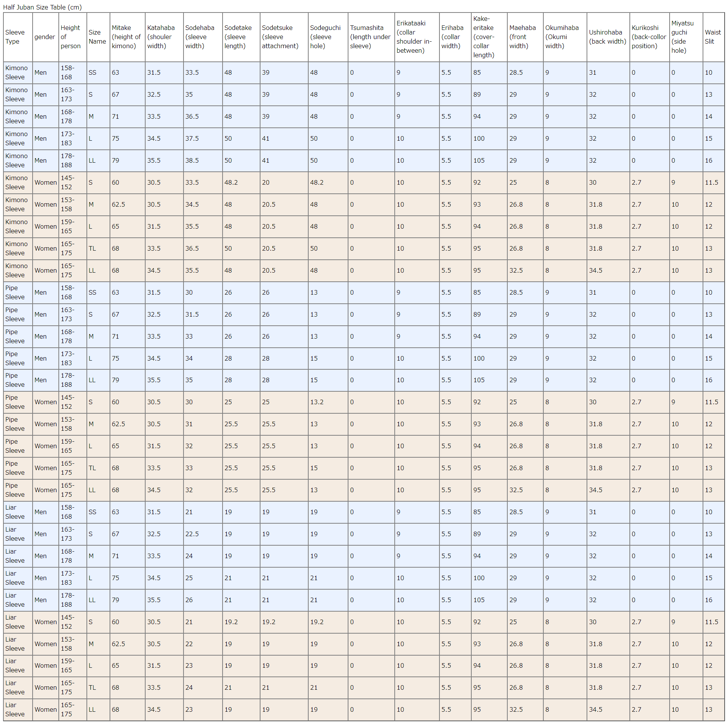Click the 'Okumihaba (Okumi width)' header
This screenshot has height=725, width=728.
[x=562, y=37]
